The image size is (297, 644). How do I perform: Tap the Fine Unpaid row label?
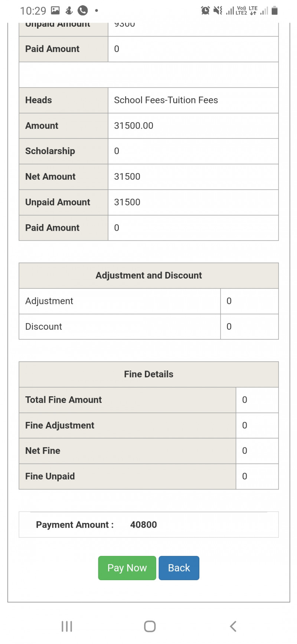click(x=50, y=477)
